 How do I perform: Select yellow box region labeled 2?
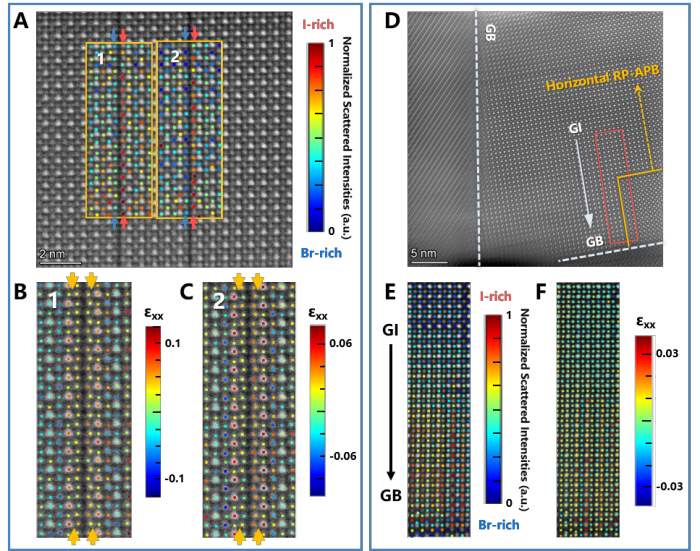click(x=189, y=130)
